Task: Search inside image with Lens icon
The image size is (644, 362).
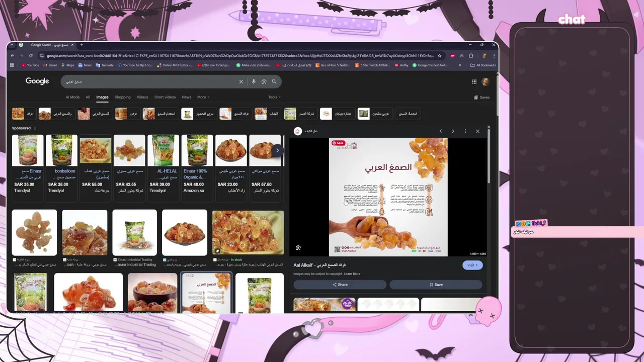Action: click(298, 248)
